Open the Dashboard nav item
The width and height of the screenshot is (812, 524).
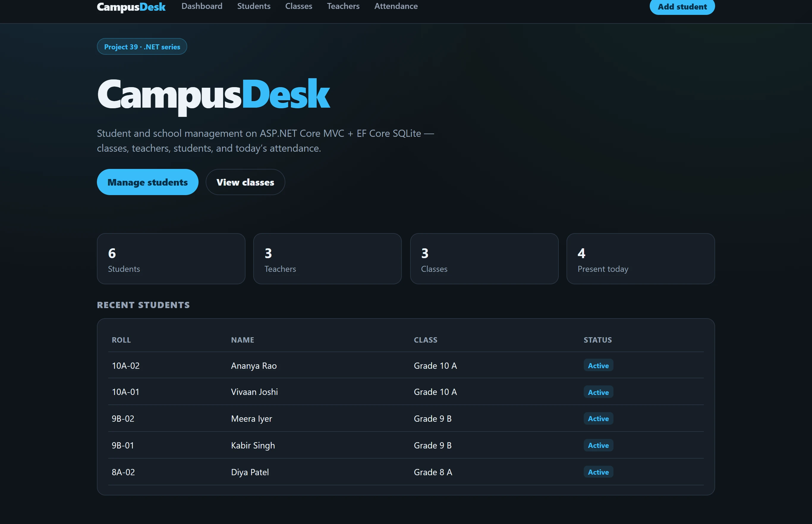tap(202, 6)
